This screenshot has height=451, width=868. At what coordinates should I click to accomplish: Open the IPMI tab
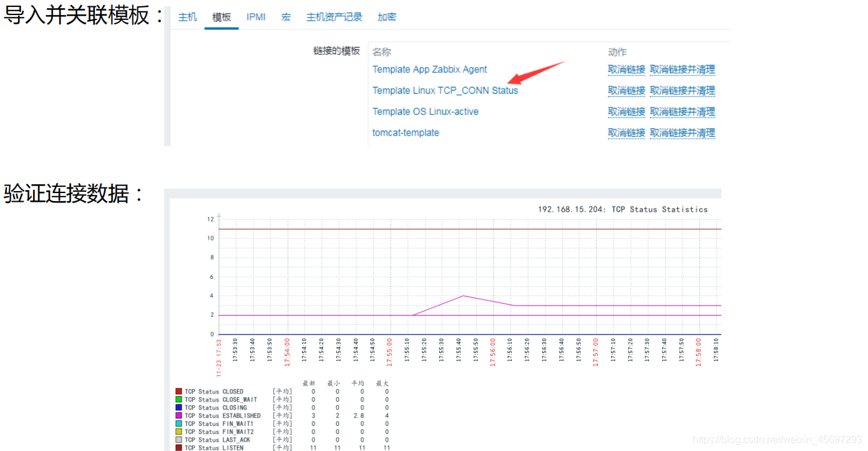[x=256, y=17]
